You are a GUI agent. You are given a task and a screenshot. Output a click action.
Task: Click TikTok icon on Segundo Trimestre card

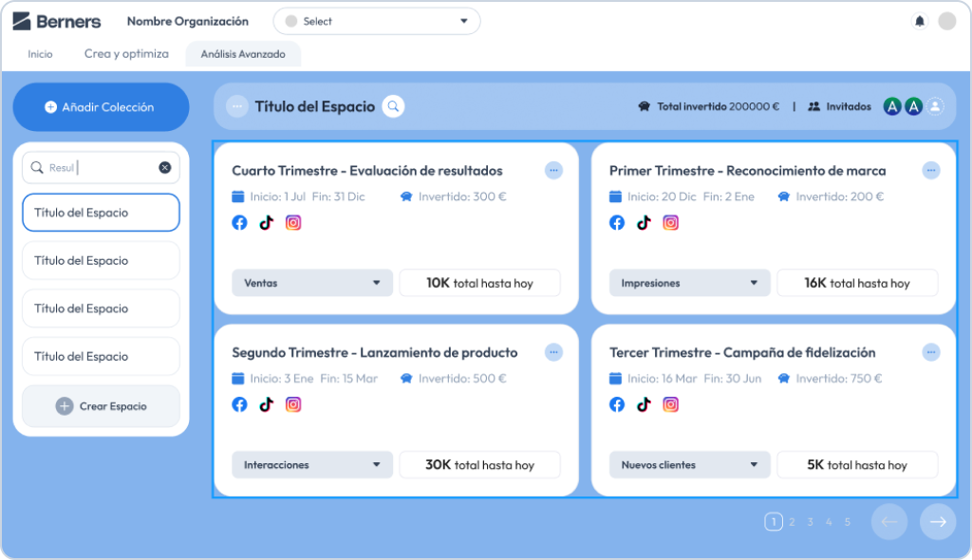pyautogui.click(x=267, y=404)
